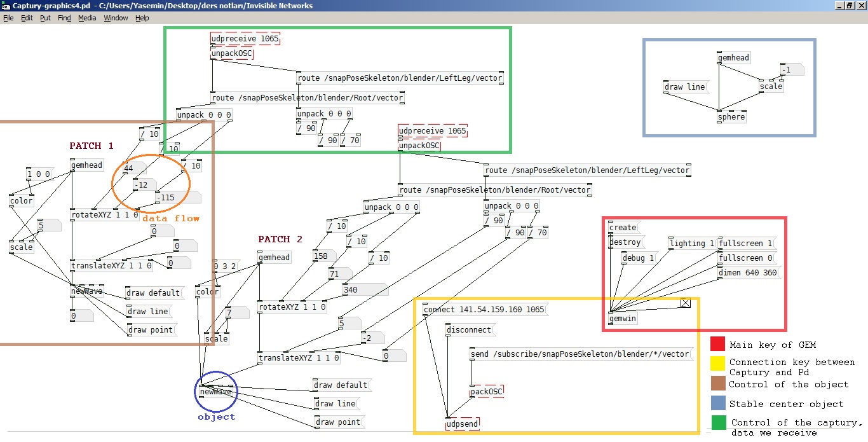Click the "connect 141.54.159.160 1065" message
This screenshot has width=868, height=442.
pos(484,310)
